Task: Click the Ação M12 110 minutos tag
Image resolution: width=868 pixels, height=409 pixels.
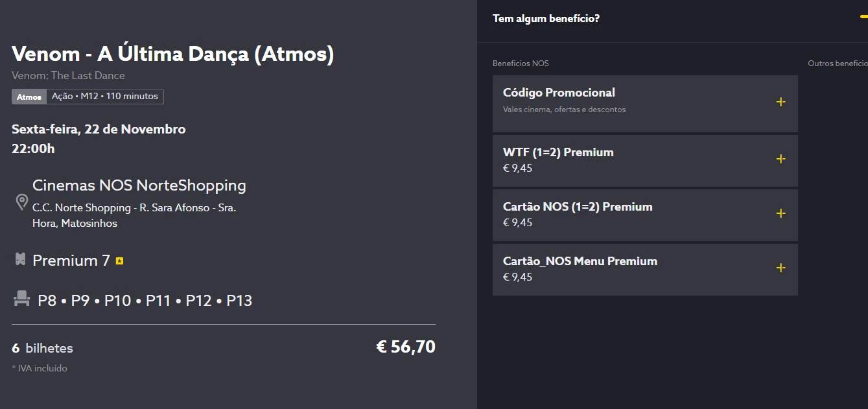Action: [105, 97]
